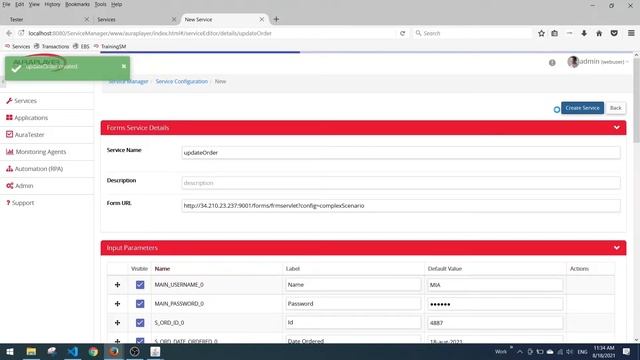Click the Applications grid icon in sidebar
Screen dimensions: 640x360
[9, 118]
